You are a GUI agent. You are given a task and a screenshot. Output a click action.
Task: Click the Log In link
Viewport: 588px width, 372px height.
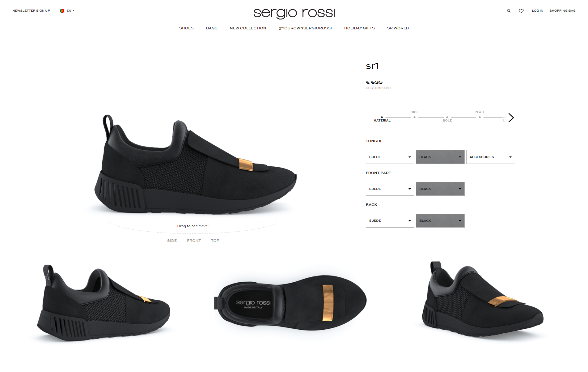(x=537, y=11)
